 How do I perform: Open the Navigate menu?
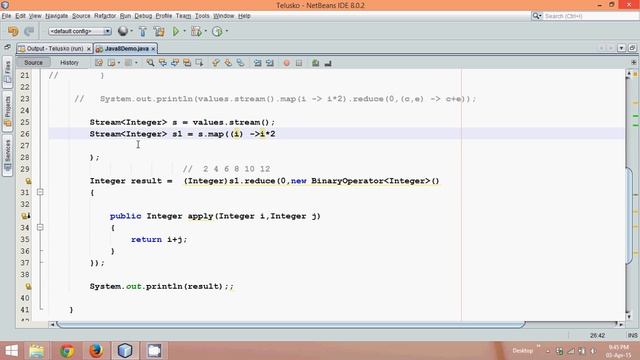click(x=56, y=16)
